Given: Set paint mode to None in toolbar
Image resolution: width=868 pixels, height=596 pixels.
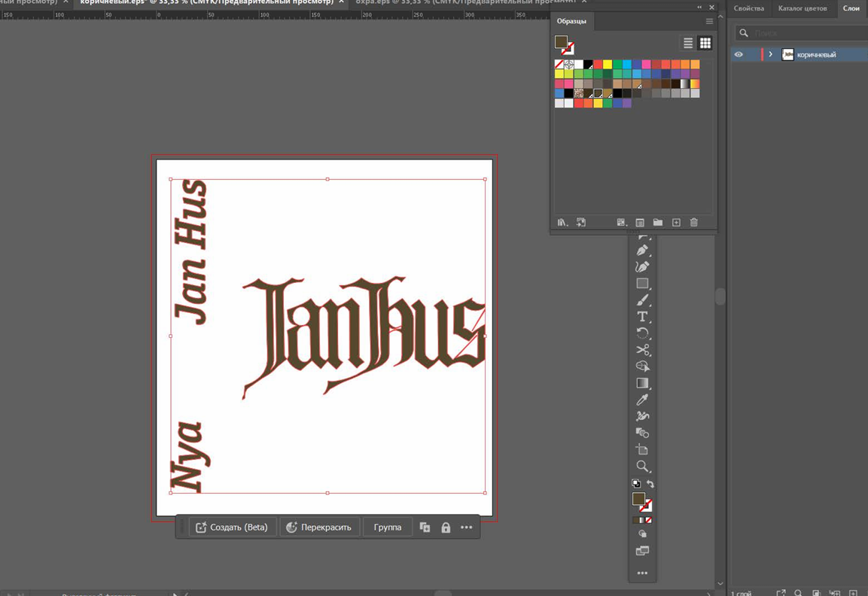Looking at the screenshot, I should [649, 520].
